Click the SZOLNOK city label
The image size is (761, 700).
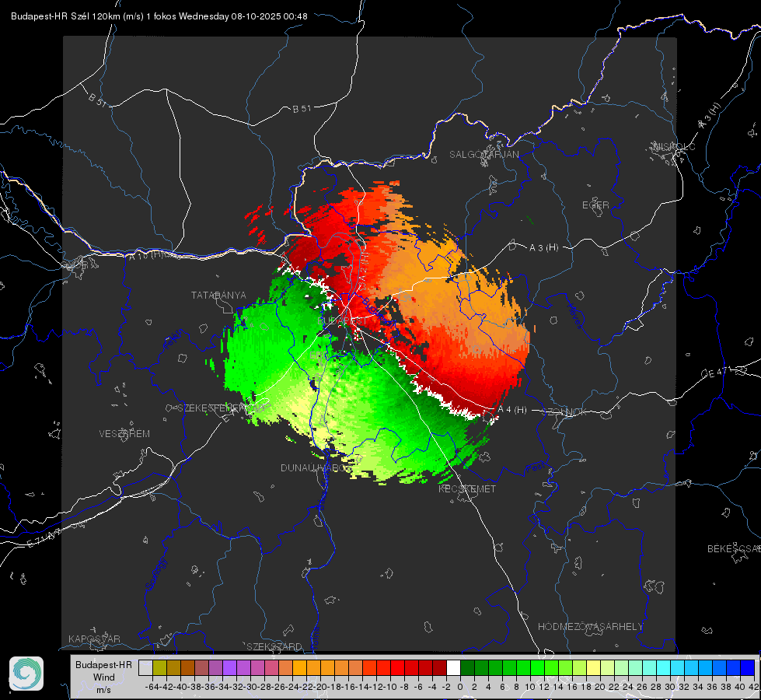[564, 412]
